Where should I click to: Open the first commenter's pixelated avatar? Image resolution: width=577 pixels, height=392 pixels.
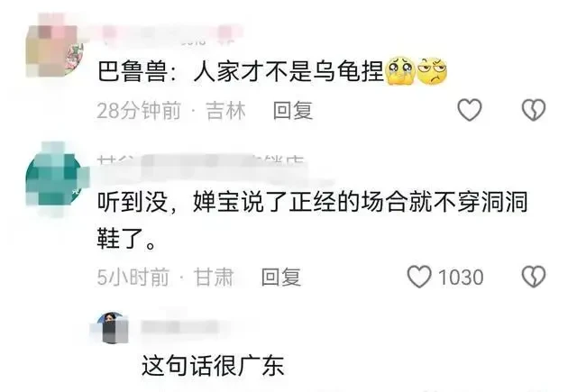tap(54, 50)
